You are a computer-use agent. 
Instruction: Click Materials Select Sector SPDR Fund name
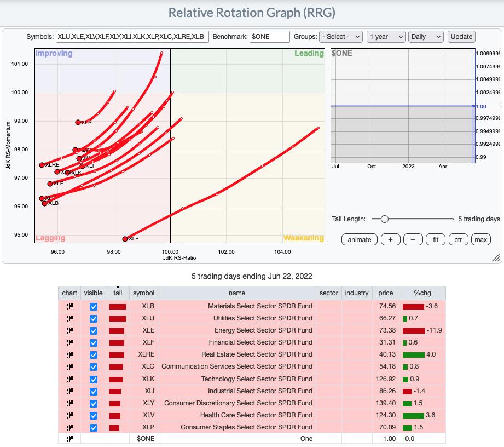click(260, 306)
